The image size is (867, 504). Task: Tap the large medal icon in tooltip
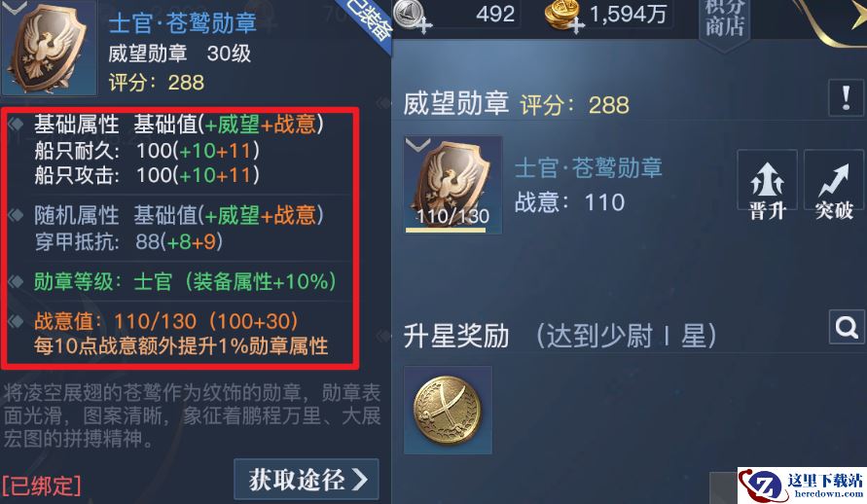point(50,48)
